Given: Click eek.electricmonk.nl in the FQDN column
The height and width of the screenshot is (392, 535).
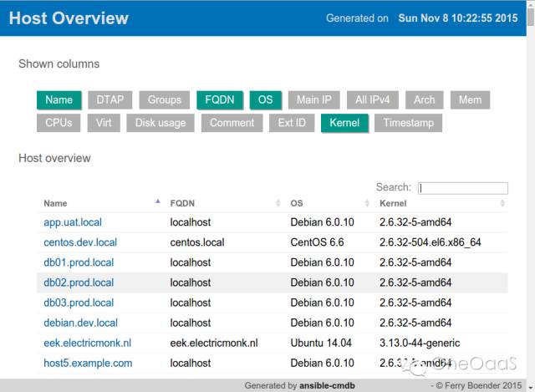Looking at the screenshot, I should (214, 344).
